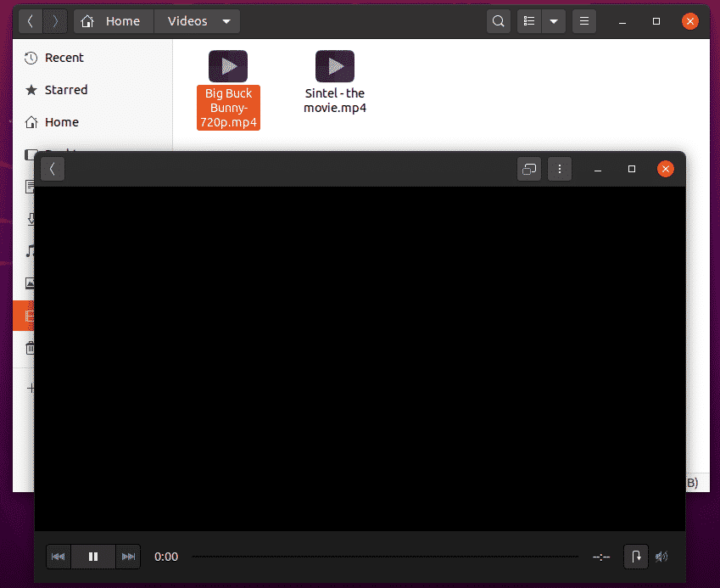Screen dimensions: 720x588
Task: Click the picture-in-picture icon in the player
Action: click(x=529, y=169)
